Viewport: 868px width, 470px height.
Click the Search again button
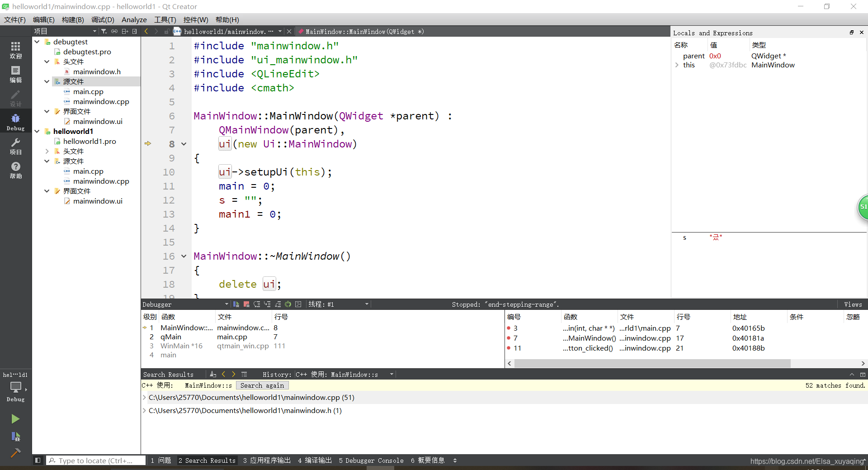tap(262, 385)
